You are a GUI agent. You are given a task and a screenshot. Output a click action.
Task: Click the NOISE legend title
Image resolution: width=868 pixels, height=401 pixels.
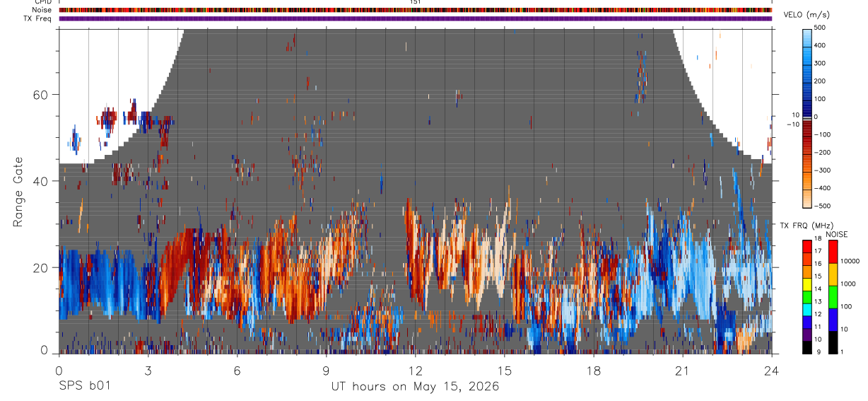point(836,234)
